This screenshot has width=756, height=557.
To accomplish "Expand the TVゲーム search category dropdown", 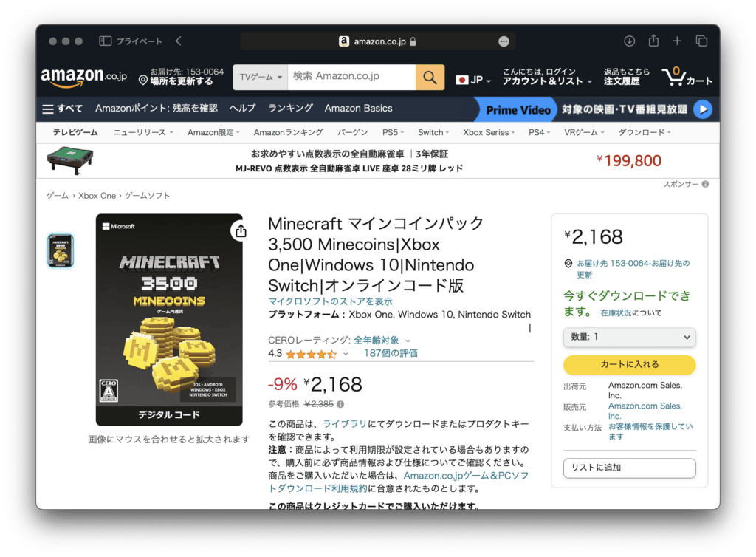I will tap(260, 77).
